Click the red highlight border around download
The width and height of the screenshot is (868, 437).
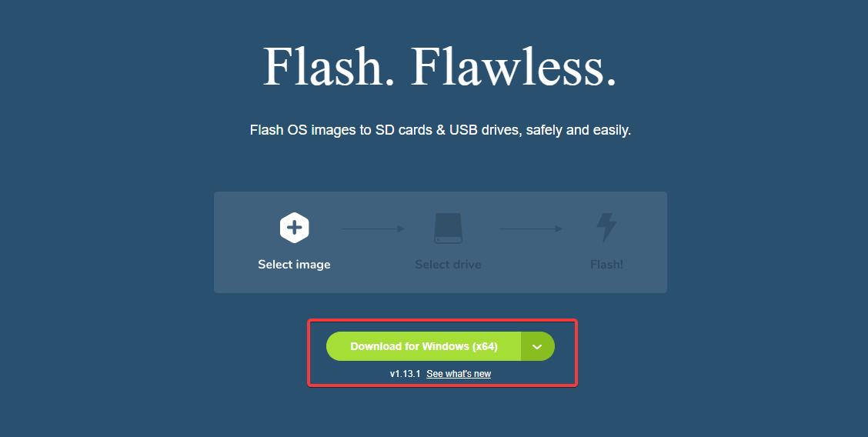coord(309,354)
